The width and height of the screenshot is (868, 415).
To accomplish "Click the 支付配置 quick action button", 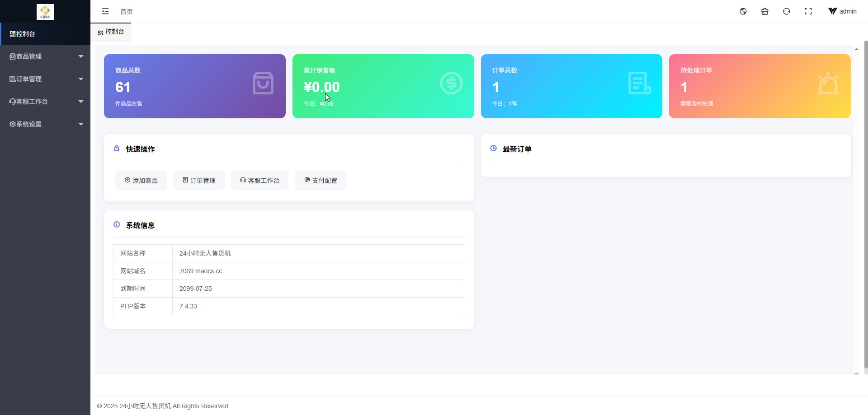I will click(321, 180).
